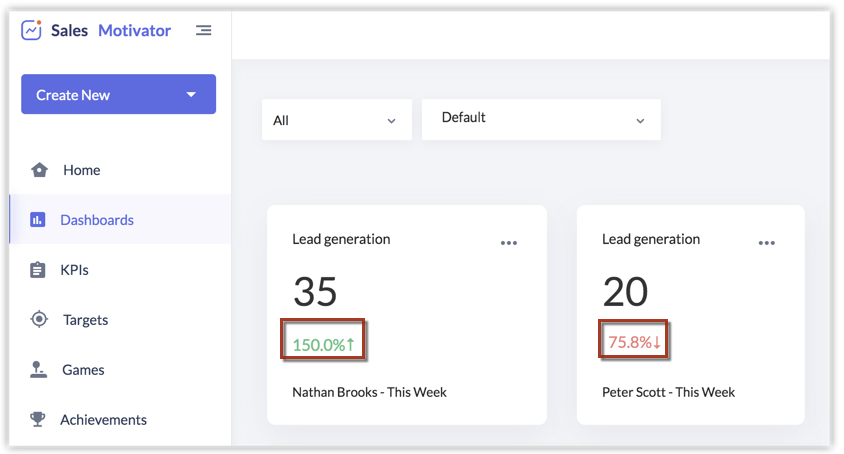Open Nathan Brooks card options menu
Viewport: 844px width, 454px height.
[x=509, y=242]
